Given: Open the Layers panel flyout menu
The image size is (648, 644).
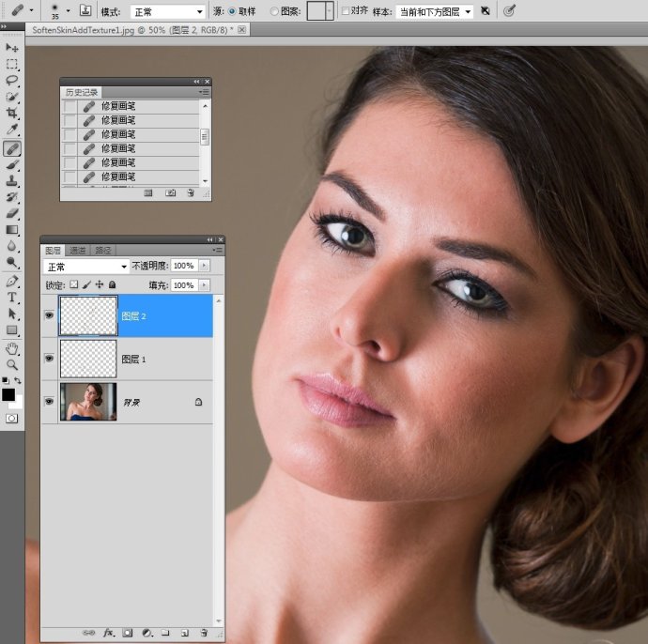Looking at the screenshot, I should [218, 250].
